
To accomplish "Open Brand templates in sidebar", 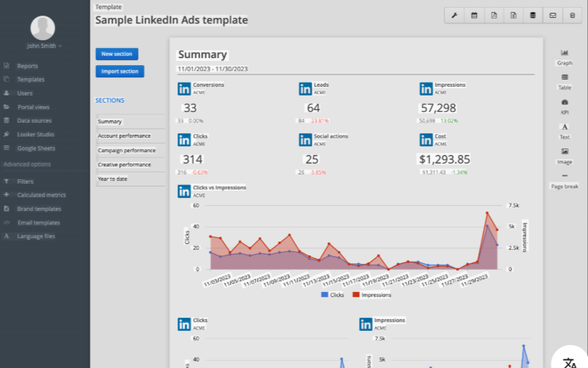I will (x=39, y=209).
